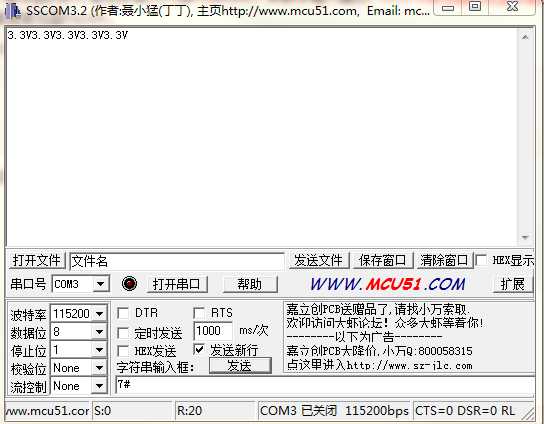Open the 停止位 1 dropdown
This screenshot has width=544, height=424.
99,350
